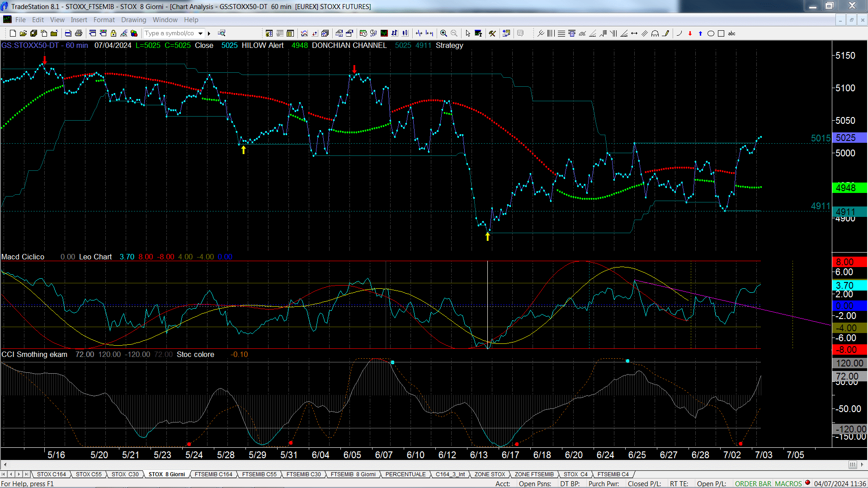The image size is (868, 488).
Task: Select the rectangle drawing tool
Action: (x=721, y=33)
